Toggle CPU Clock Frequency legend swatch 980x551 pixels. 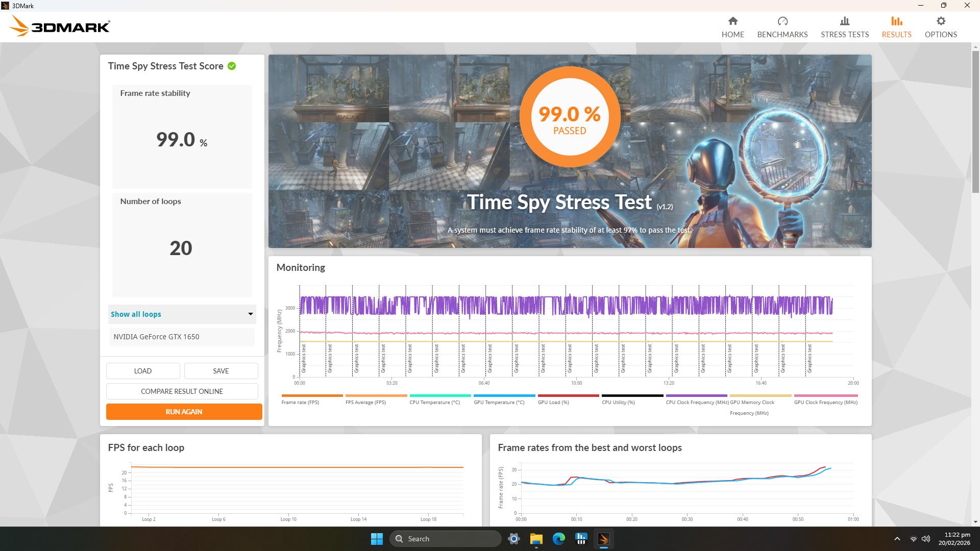point(696,395)
